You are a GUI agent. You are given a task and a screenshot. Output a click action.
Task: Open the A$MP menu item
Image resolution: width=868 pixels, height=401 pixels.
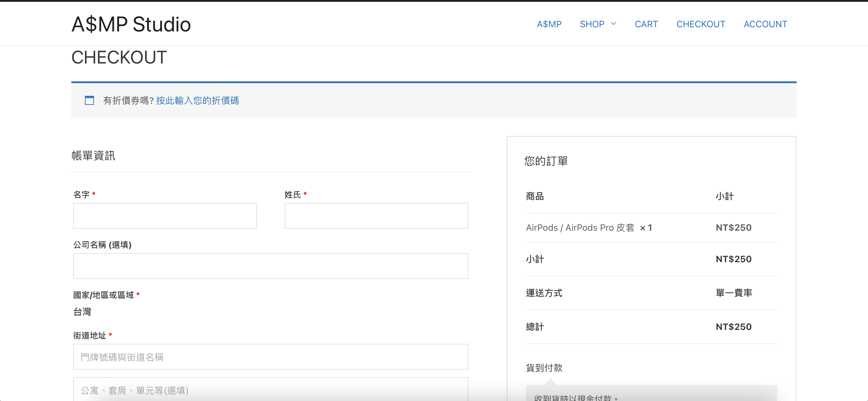[x=549, y=24]
